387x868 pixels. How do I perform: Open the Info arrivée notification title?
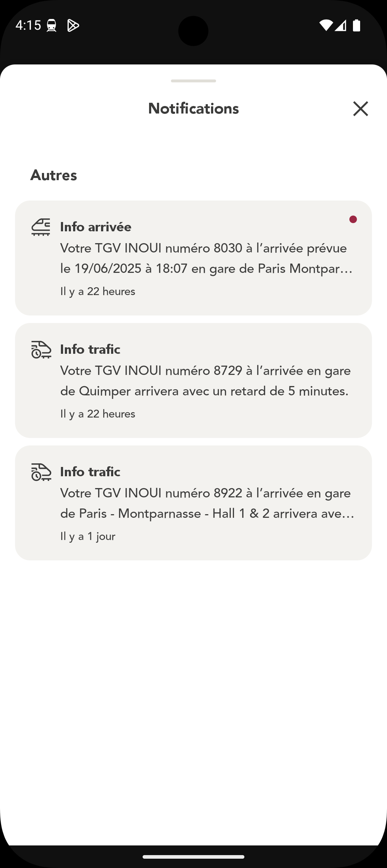pyautogui.click(x=96, y=227)
